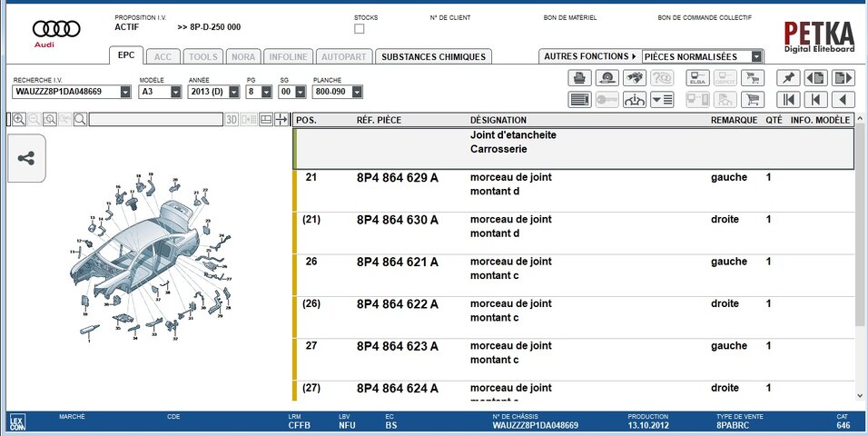Click the Audi rings logo

click(x=56, y=29)
